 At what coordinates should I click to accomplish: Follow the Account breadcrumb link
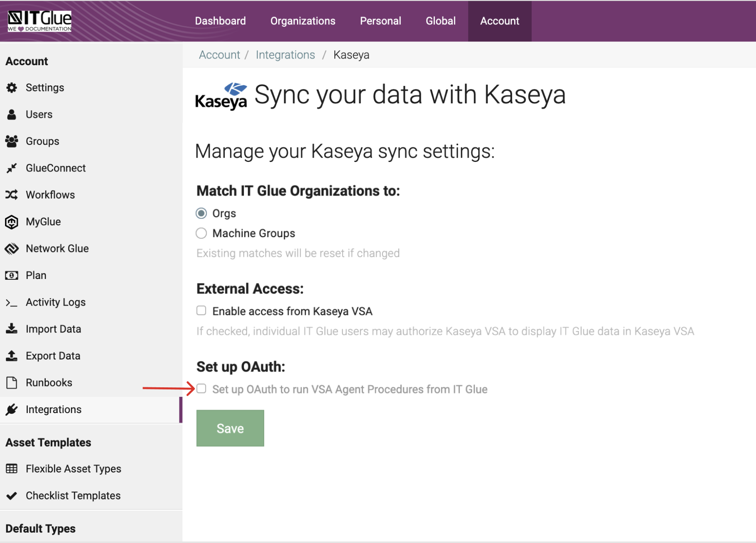coord(219,55)
